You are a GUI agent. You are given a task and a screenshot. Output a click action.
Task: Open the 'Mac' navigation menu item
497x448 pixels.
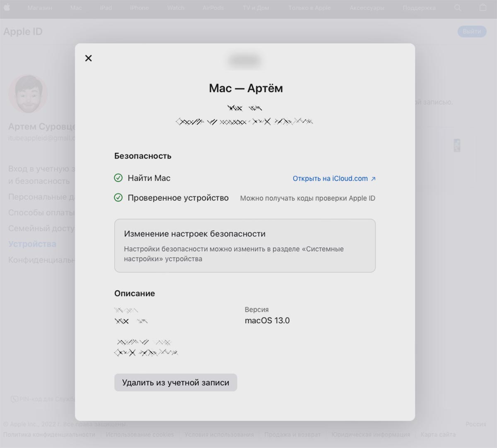[76, 8]
